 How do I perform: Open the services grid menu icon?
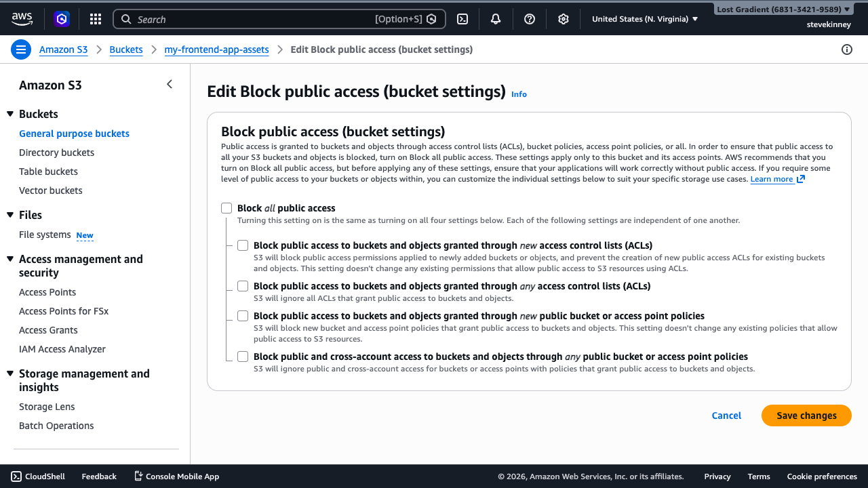[96, 19]
